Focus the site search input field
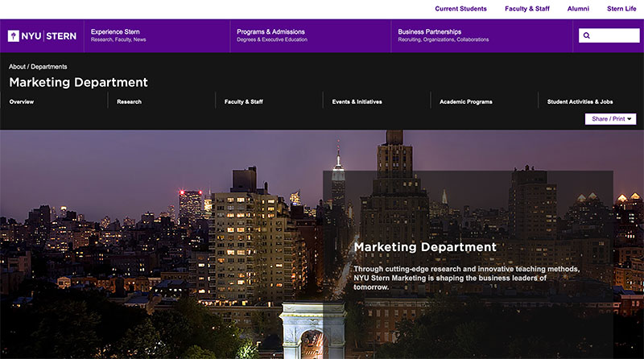The width and height of the screenshot is (644, 359). [x=609, y=35]
